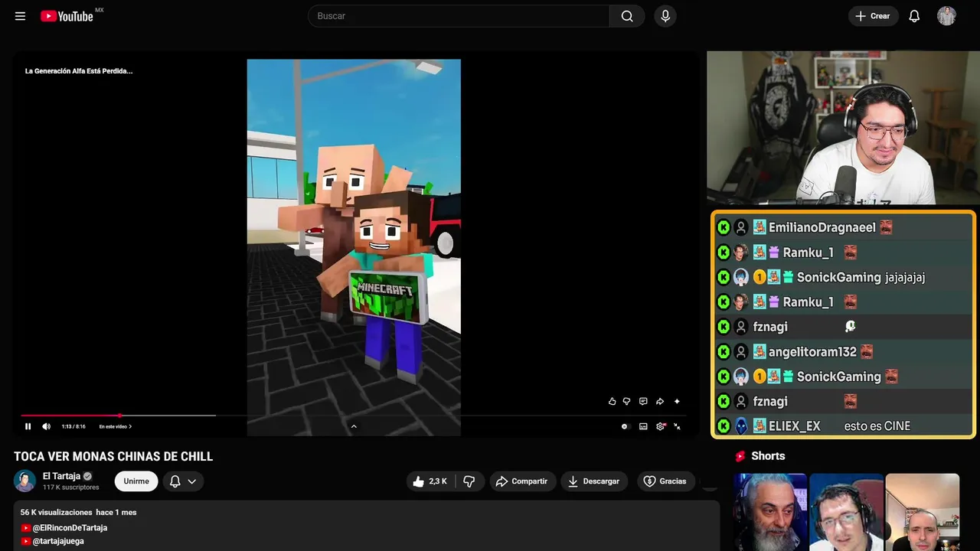Open comments from player overlay icon
980x551 pixels.
coord(643,401)
